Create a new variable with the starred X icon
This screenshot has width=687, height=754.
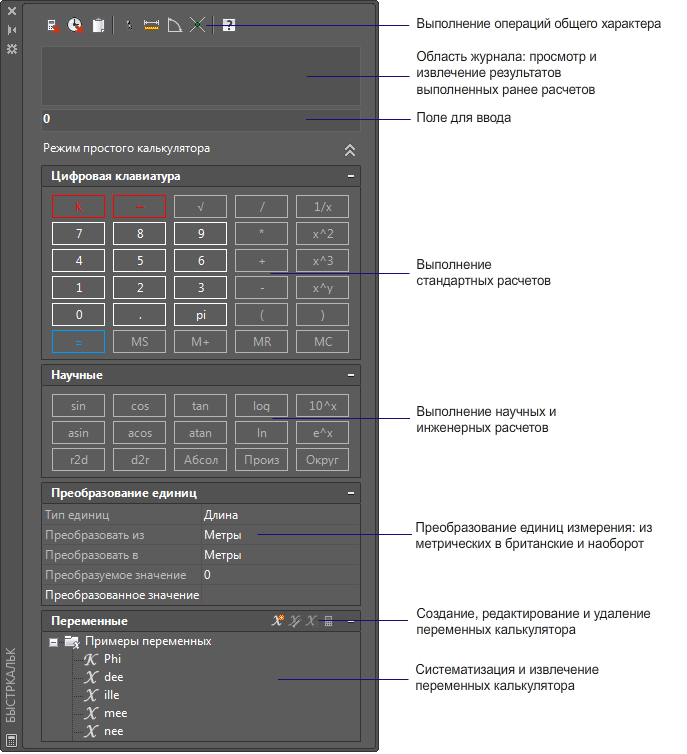click(x=277, y=620)
